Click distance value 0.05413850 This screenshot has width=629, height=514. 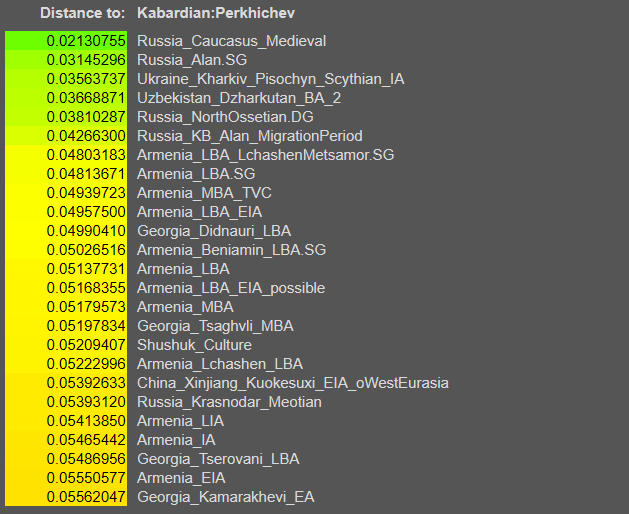click(x=86, y=421)
